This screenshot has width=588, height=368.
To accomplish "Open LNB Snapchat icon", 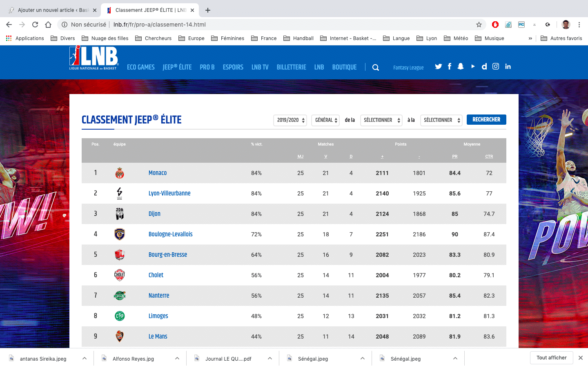I will [461, 66].
